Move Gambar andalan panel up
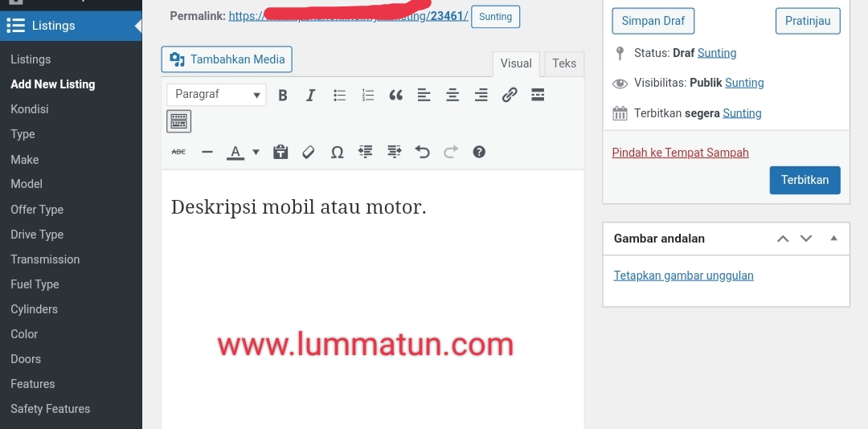The image size is (868, 429). click(783, 239)
